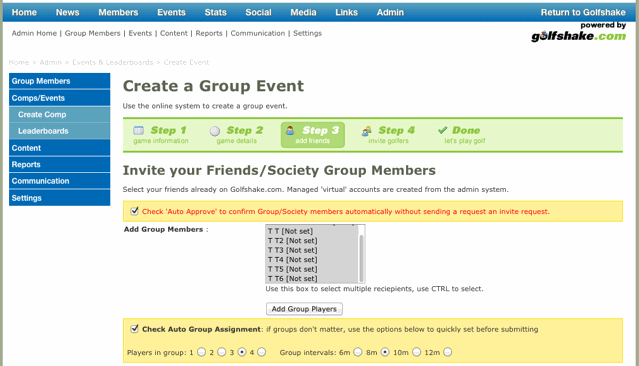Viewport: 639px width, 366px height.
Task: Select 4 players in group radio
Action: pyautogui.click(x=262, y=352)
